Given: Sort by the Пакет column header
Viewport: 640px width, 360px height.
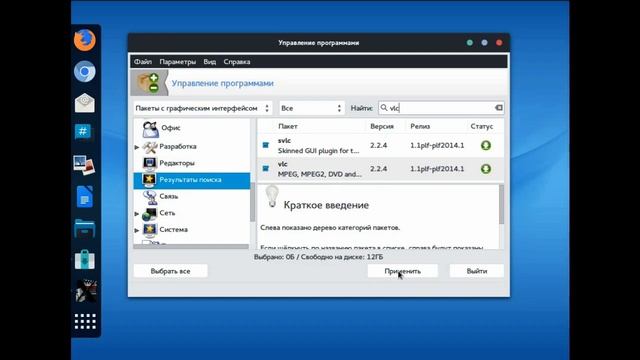Looking at the screenshot, I should (x=288, y=126).
